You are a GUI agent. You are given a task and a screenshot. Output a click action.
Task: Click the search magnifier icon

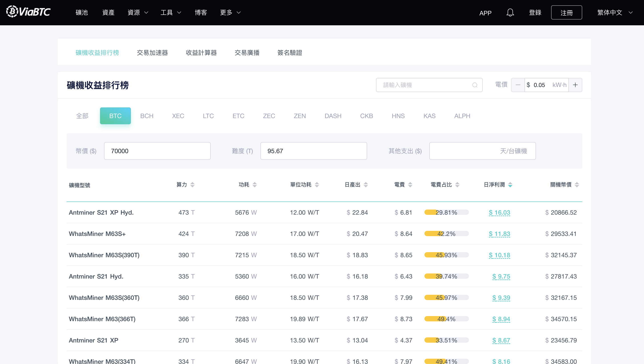tap(474, 85)
